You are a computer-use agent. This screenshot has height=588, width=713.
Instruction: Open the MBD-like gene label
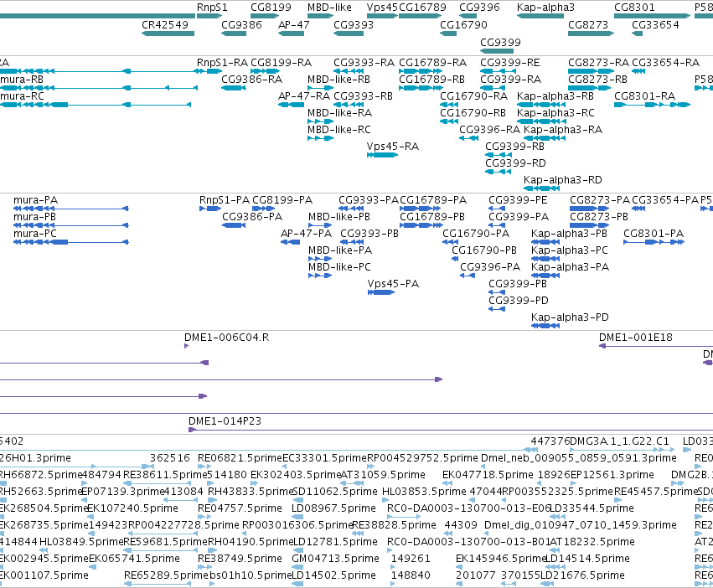[329, 8]
